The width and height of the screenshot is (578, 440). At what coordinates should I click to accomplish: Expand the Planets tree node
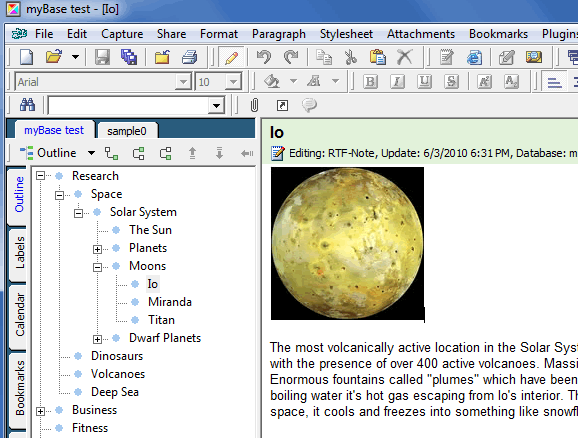click(x=97, y=249)
